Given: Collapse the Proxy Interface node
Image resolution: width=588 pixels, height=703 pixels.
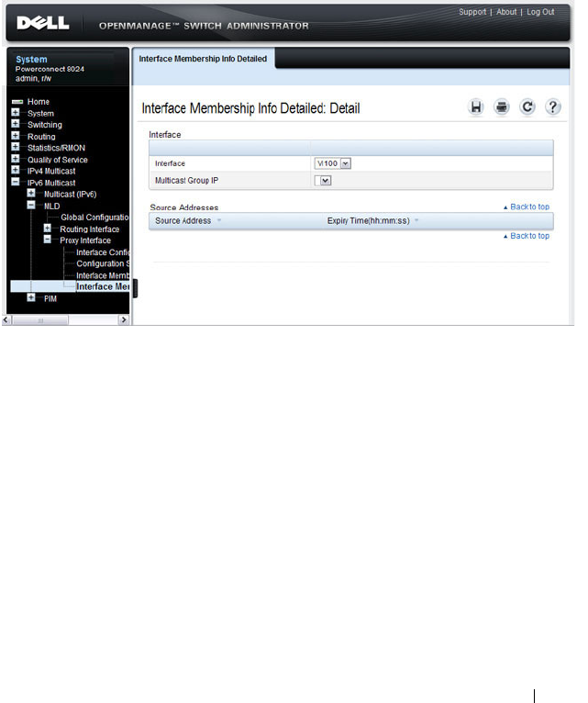Looking at the screenshot, I should tap(47, 240).
